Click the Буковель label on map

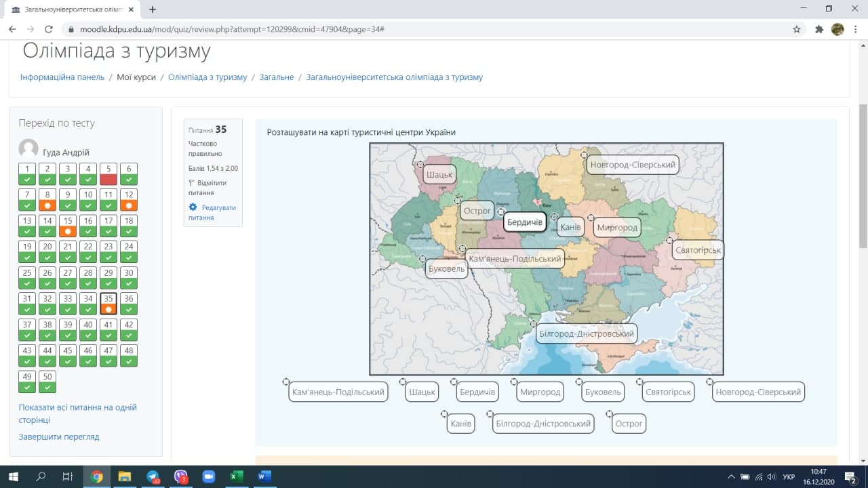(x=447, y=268)
